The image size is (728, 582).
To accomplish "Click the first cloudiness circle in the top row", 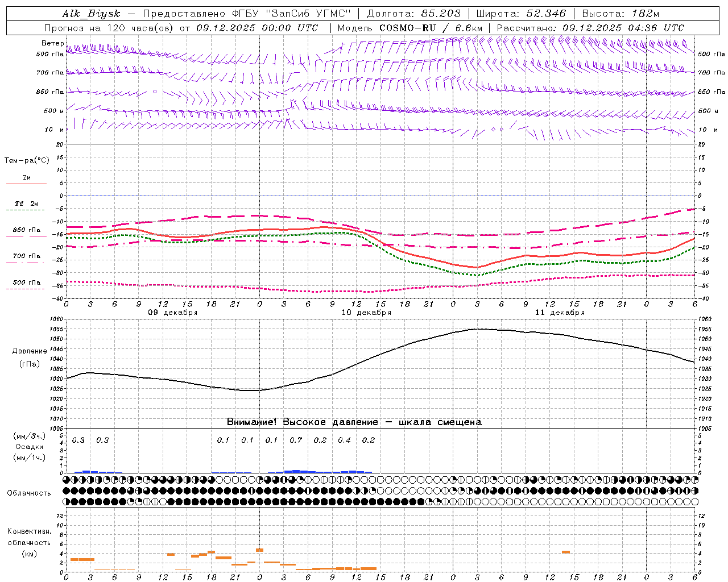I will (x=67, y=480).
